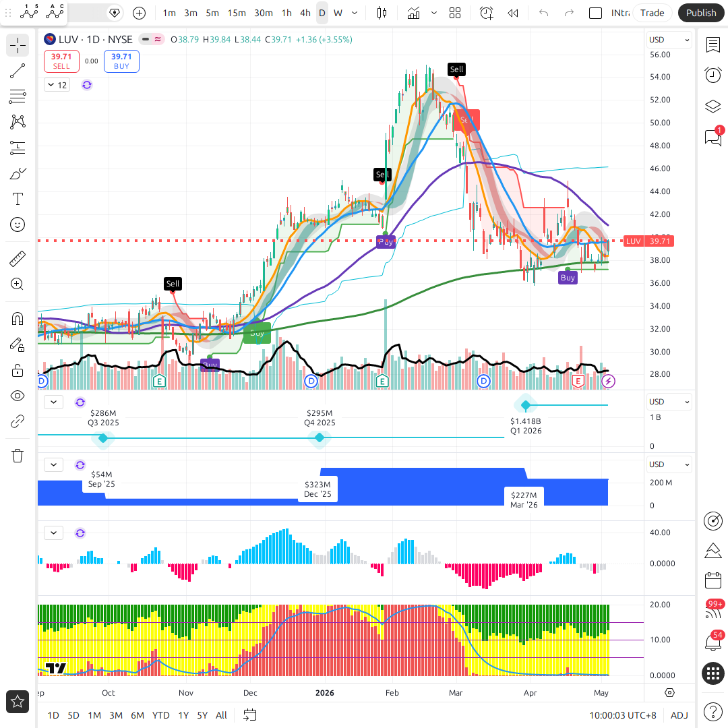728x728 pixels.
Task: Click the E earnings marker near Feb
Action: point(382,382)
